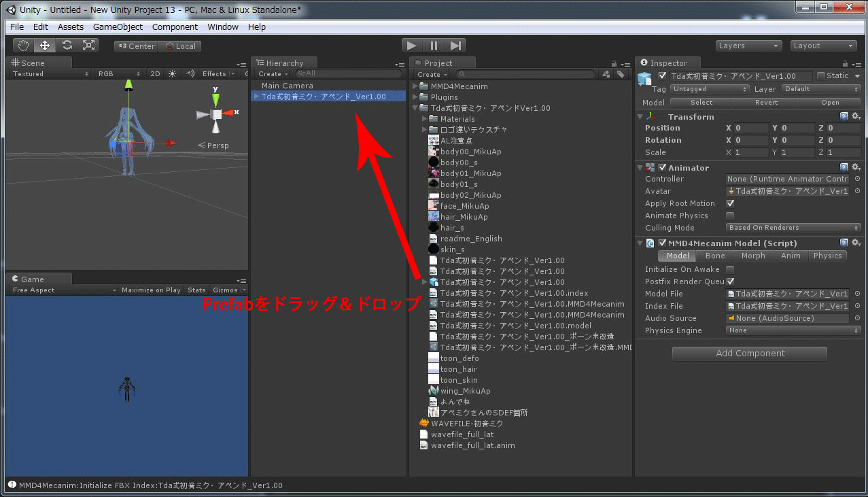This screenshot has height=497, width=868.
Task: Select the Scale tool
Action: 88,44
